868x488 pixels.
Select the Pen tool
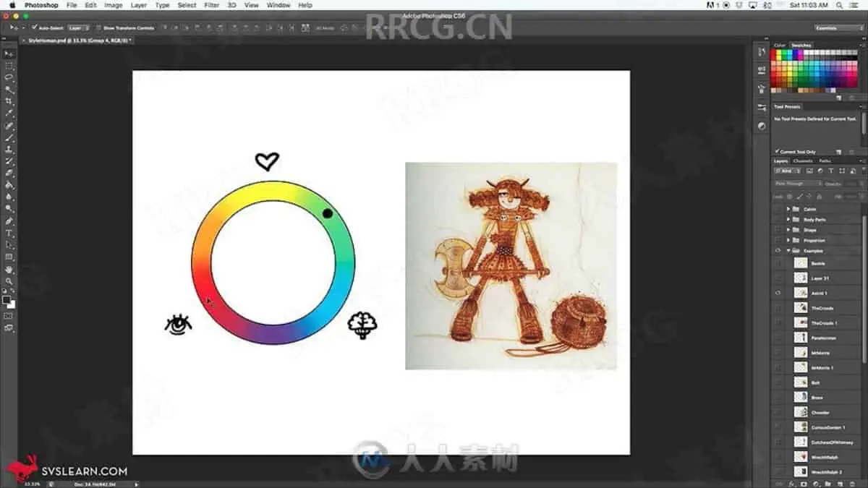pyautogui.click(x=9, y=221)
